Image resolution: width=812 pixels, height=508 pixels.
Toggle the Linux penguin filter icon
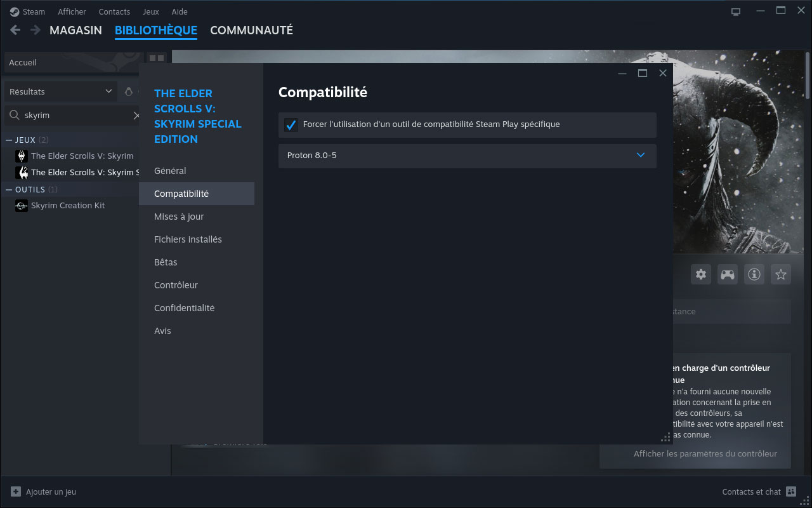tap(129, 91)
